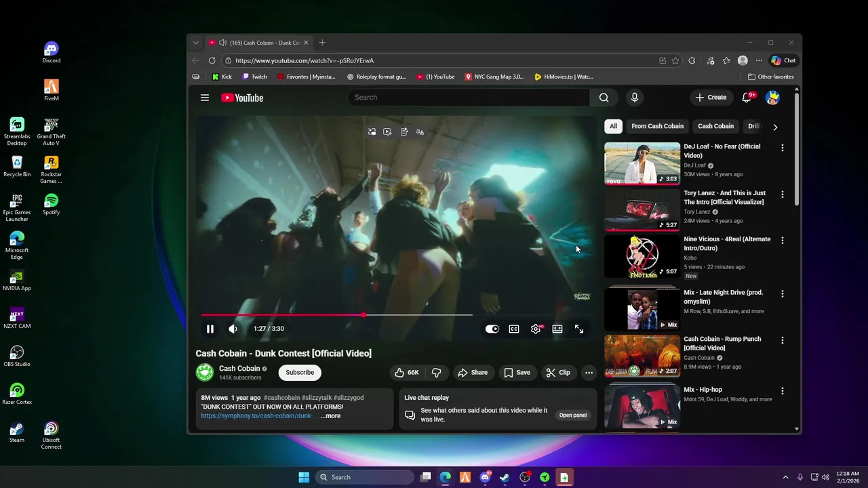Open the Other favorites folder
The image size is (868, 488).
pos(770,77)
